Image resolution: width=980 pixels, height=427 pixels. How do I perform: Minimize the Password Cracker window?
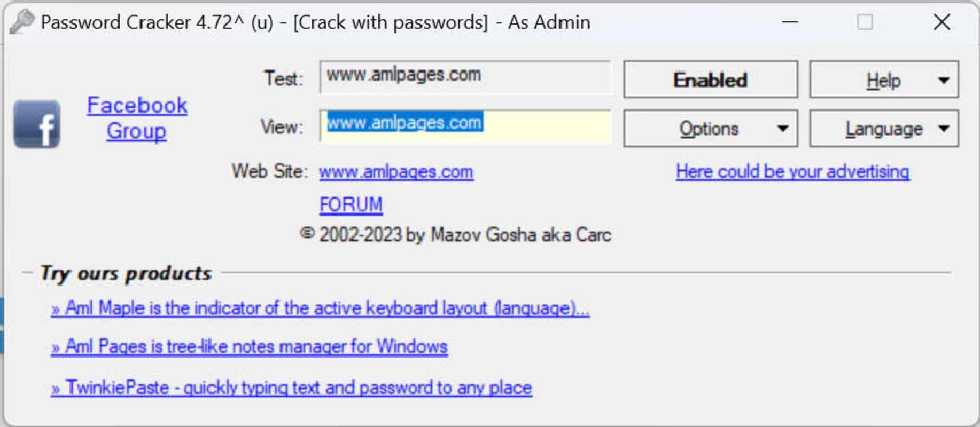790,22
